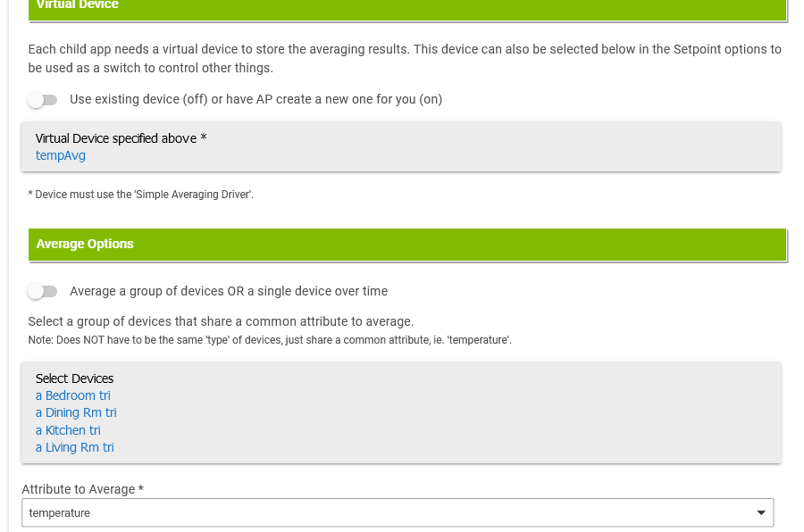Open the Virtual Device specified above panel

401,146
